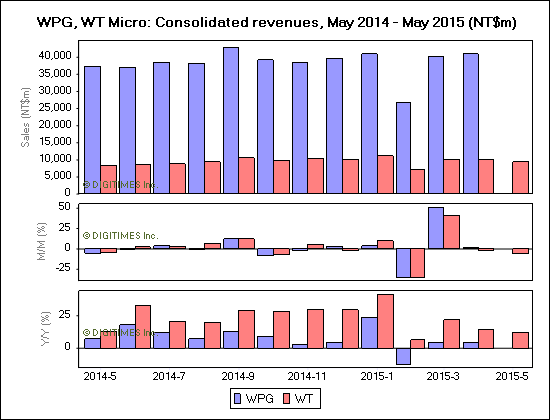This screenshot has width=550, height=420.
Task: Click the 20,000 sales axis value
Action: [x=55, y=125]
